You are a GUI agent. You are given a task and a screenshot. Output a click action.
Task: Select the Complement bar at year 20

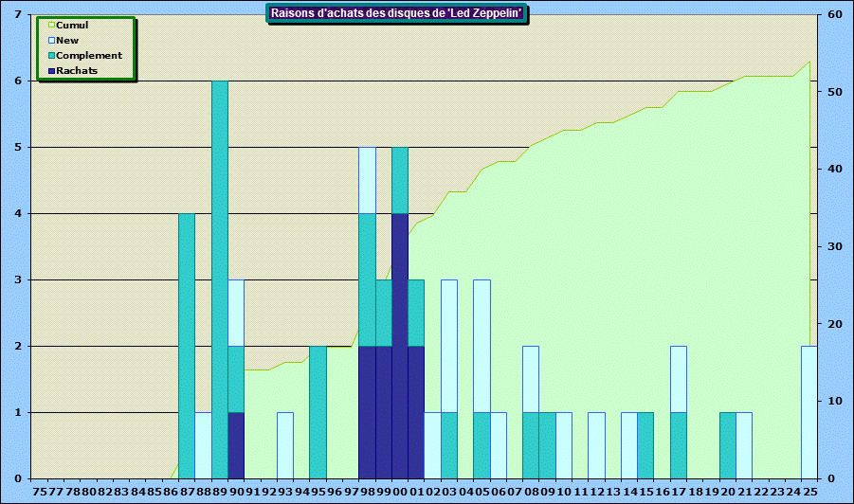[x=727, y=445]
